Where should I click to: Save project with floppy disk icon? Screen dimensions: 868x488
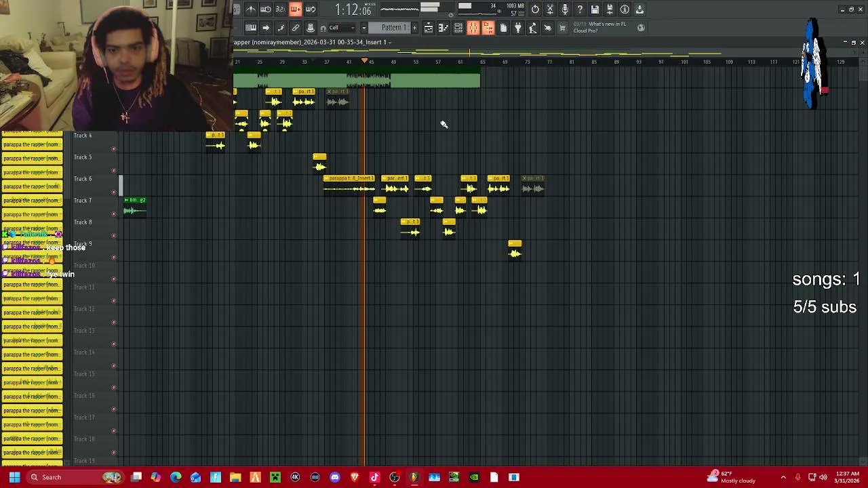point(595,9)
